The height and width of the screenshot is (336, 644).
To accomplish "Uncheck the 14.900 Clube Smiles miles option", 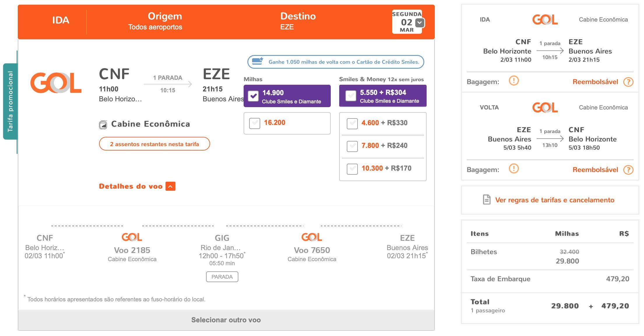I will click(253, 96).
